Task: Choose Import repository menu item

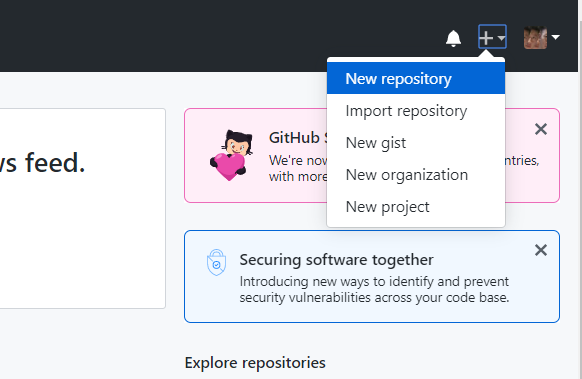Action: [x=416, y=111]
